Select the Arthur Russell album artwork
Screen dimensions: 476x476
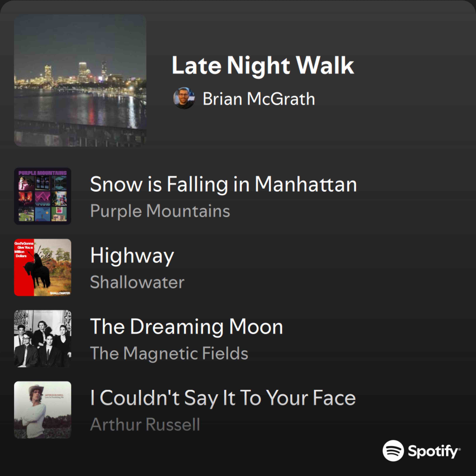click(x=43, y=410)
